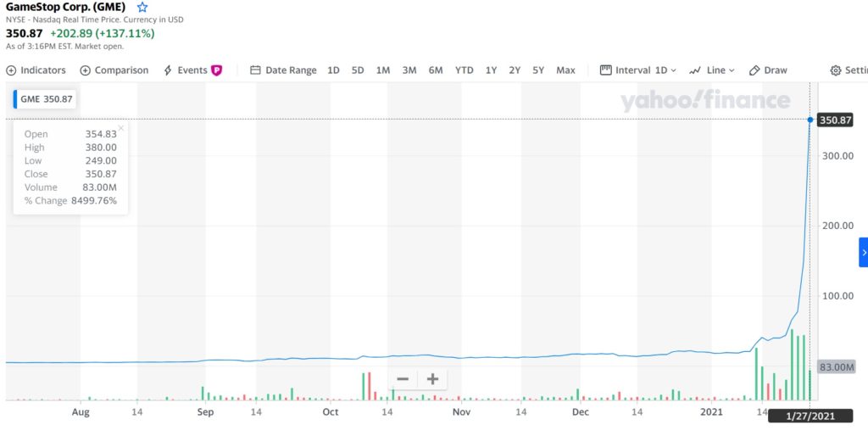Click the 300.00 price axis label
868x436 pixels.
[837, 156]
